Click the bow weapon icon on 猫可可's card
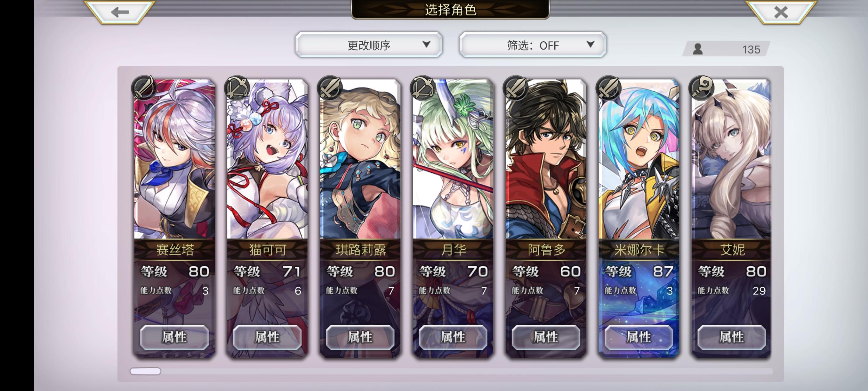Screen dimensions: 868x391 237,88
